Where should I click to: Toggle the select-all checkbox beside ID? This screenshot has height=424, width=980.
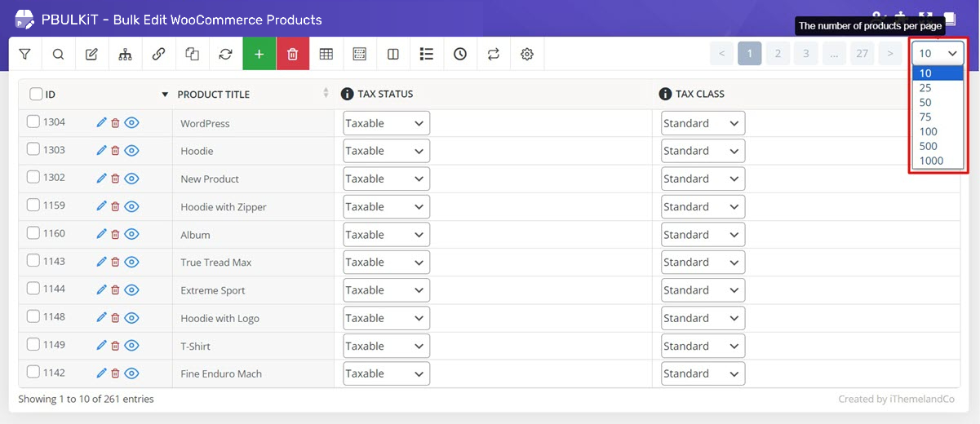tap(36, 95)
